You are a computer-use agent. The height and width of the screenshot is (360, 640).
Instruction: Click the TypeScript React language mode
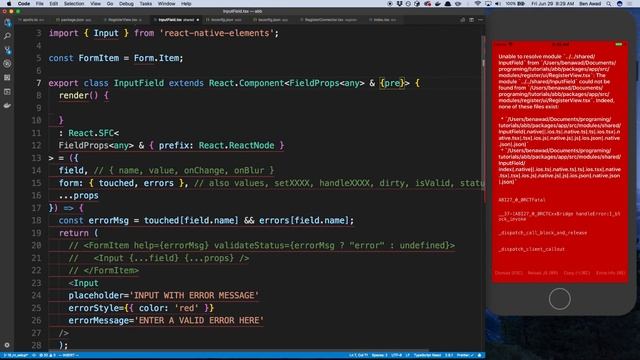point(427,356)
